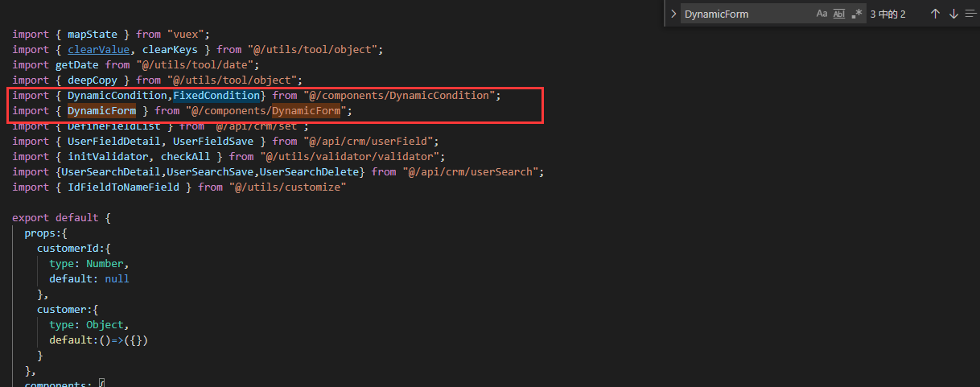This screenshot has width=980, height=387.
Task: Go to next match with down arrow
Action: click(x=953, y=14)
